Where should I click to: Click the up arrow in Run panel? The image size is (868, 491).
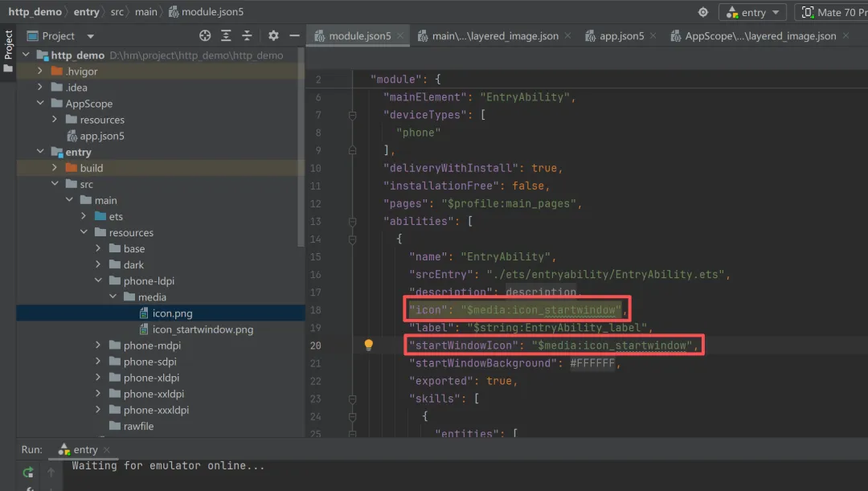(51, 473)
